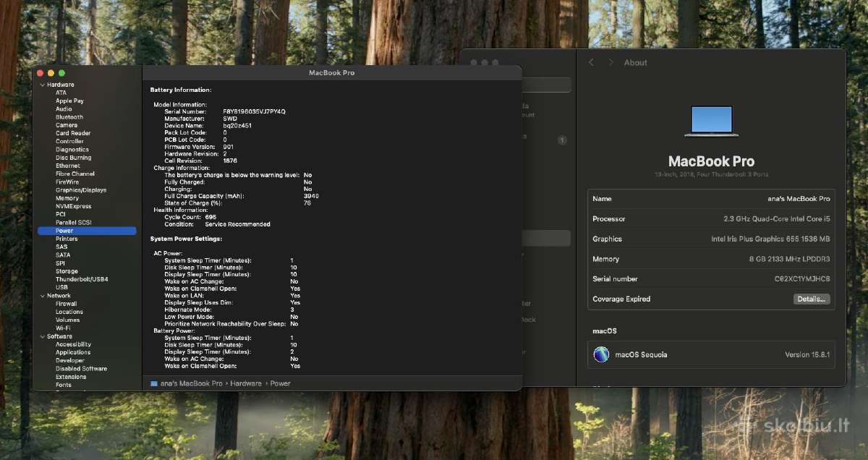Collapse the Hardware section in sidebar

42,85
